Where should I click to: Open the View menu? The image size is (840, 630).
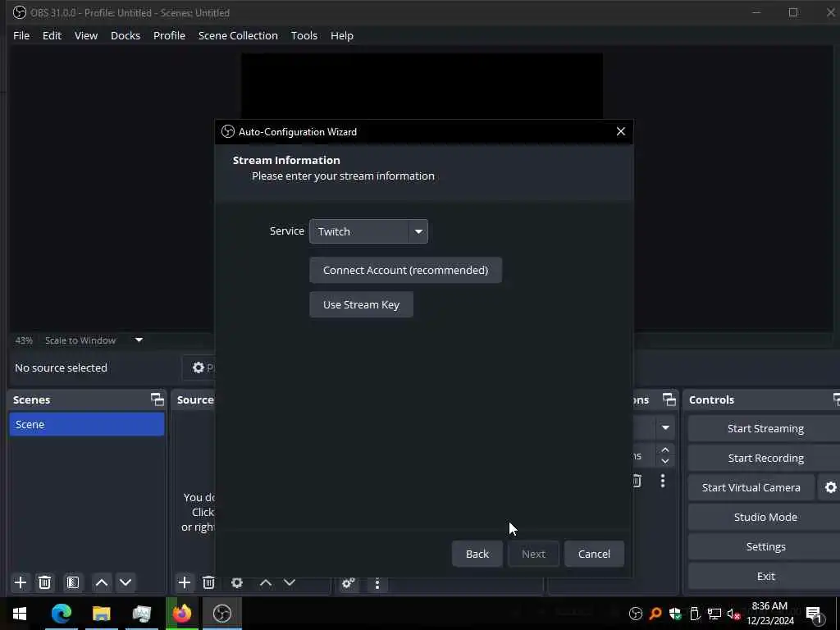pos(85,35)
